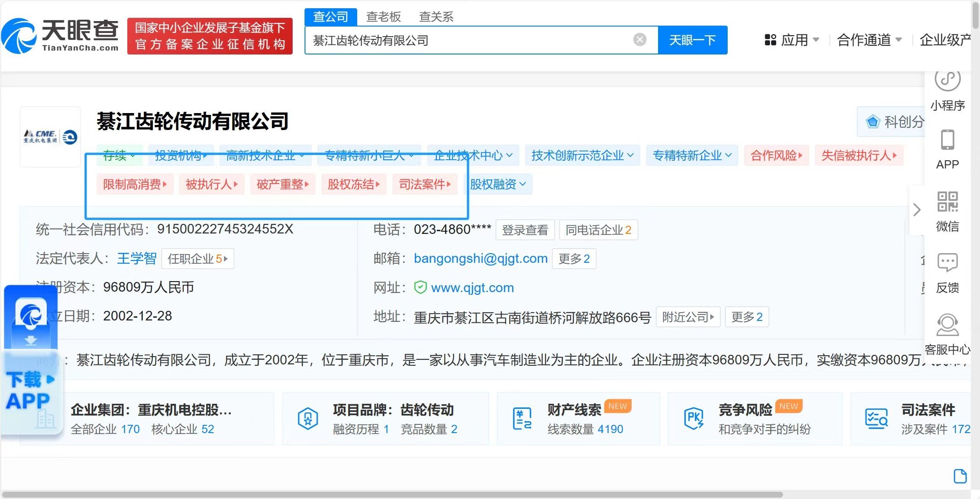Click the APP phone icon in sidebar
Viewport: 980px width, 499px height.
[x=947, y=140]
